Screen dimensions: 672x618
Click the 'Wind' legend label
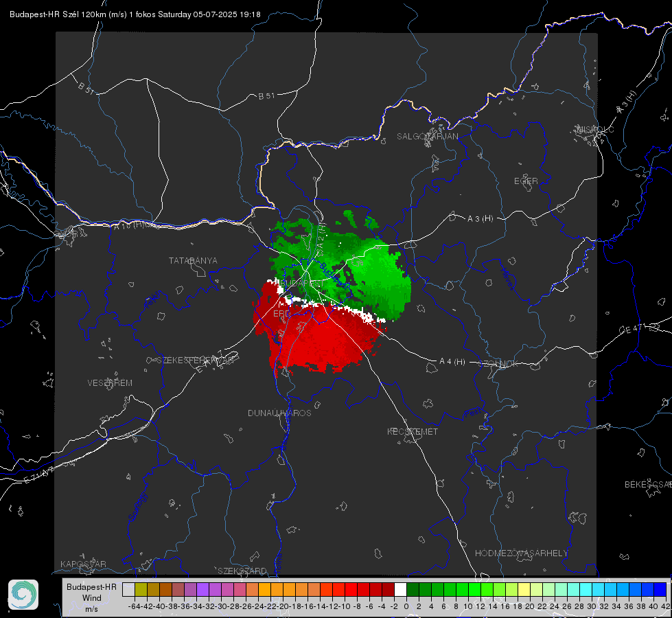pos(92,598)
